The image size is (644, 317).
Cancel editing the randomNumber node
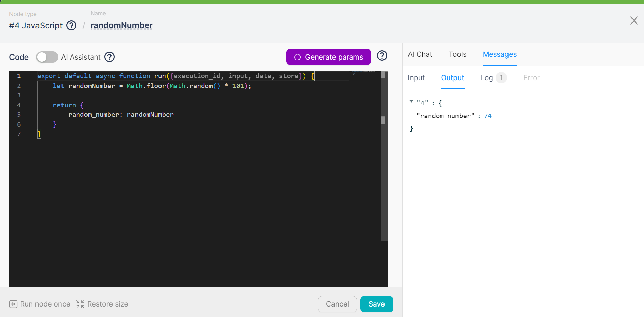tap(337, 304)
